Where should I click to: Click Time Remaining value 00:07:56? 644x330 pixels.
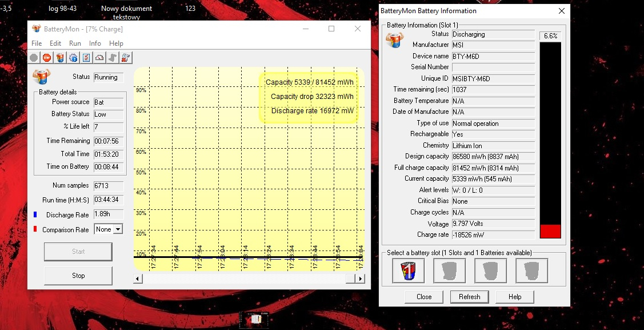coord(109,141)
